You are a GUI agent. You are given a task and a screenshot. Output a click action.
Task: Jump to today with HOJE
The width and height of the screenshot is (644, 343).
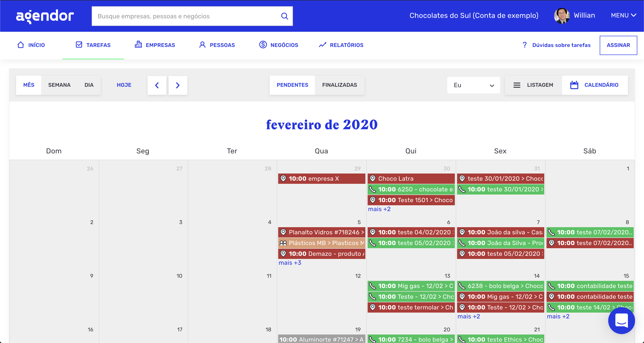point(124,85)
